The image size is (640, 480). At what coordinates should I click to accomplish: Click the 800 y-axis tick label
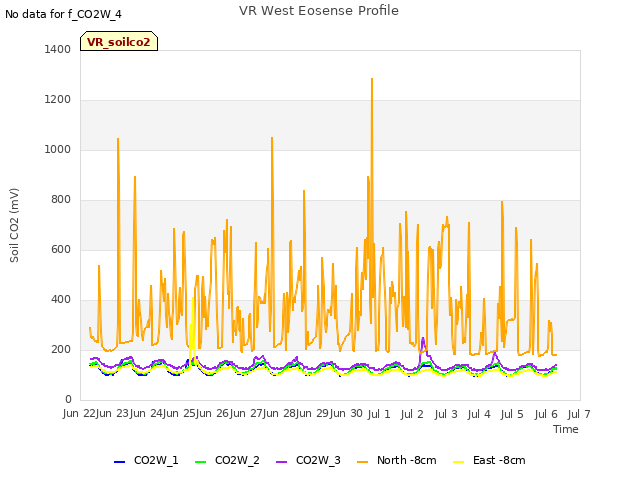click(61, 200)
